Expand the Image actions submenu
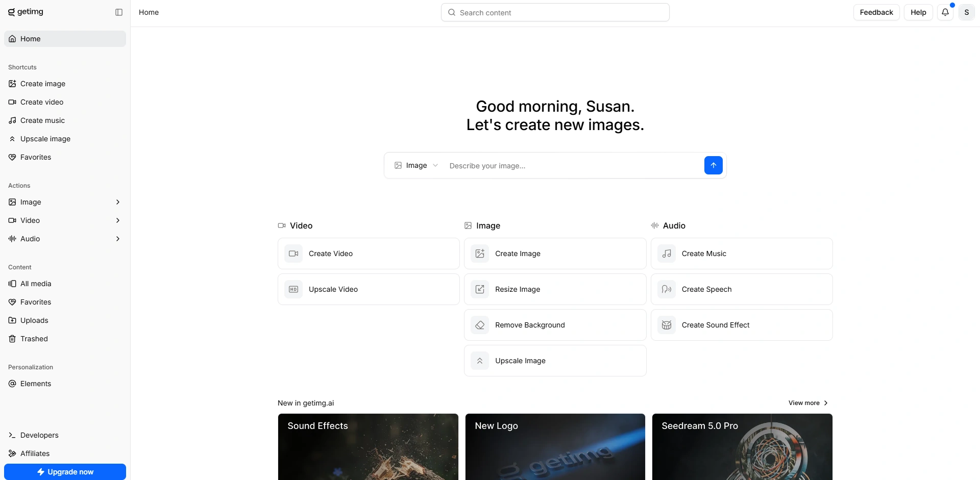Viewport: 980px width, 480px height. point(118,202)
